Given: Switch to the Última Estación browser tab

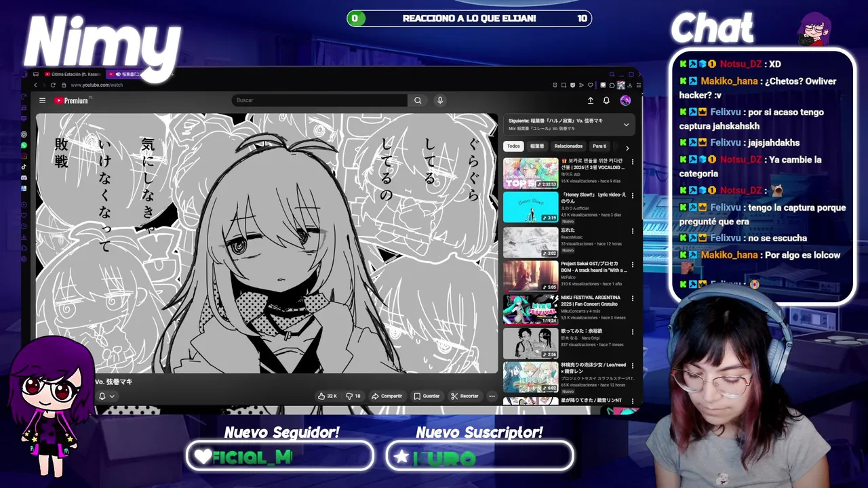Looking at the screenshot, I should click(72, 74).
